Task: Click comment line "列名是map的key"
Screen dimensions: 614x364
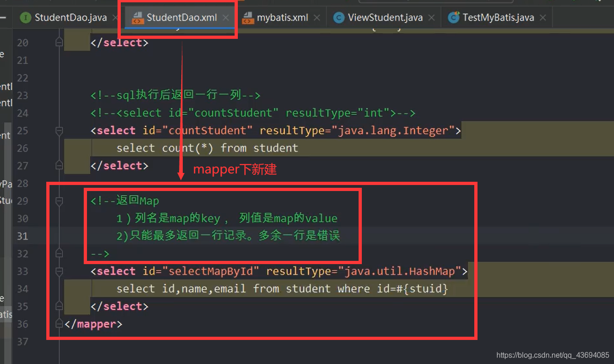Action: 227,218
